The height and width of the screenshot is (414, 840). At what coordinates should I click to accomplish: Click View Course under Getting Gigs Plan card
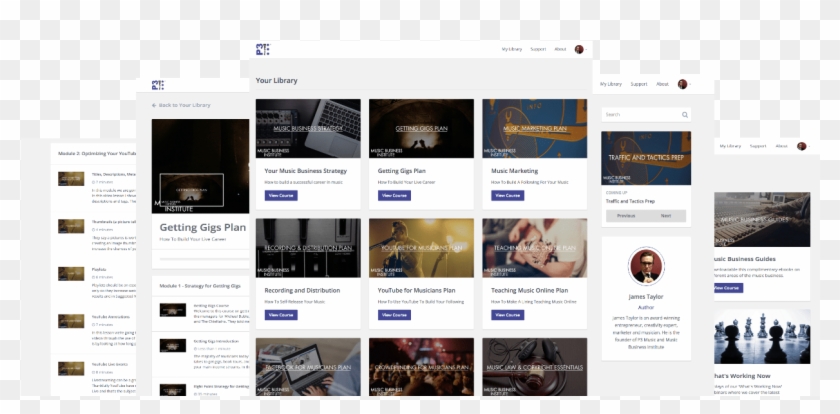tap(394, 195)
